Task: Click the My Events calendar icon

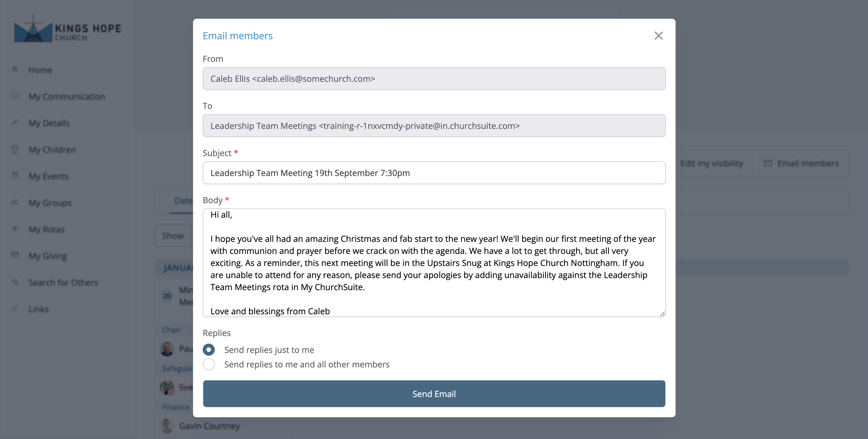Action: pyautogui.click(x=15, y=175)
